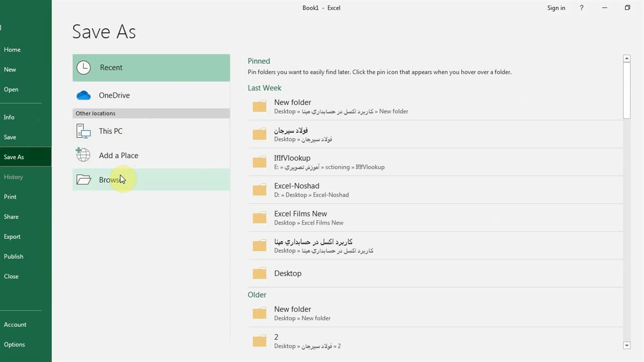Open the Publish page
The image size is (644, 362).
click(25, 256)
